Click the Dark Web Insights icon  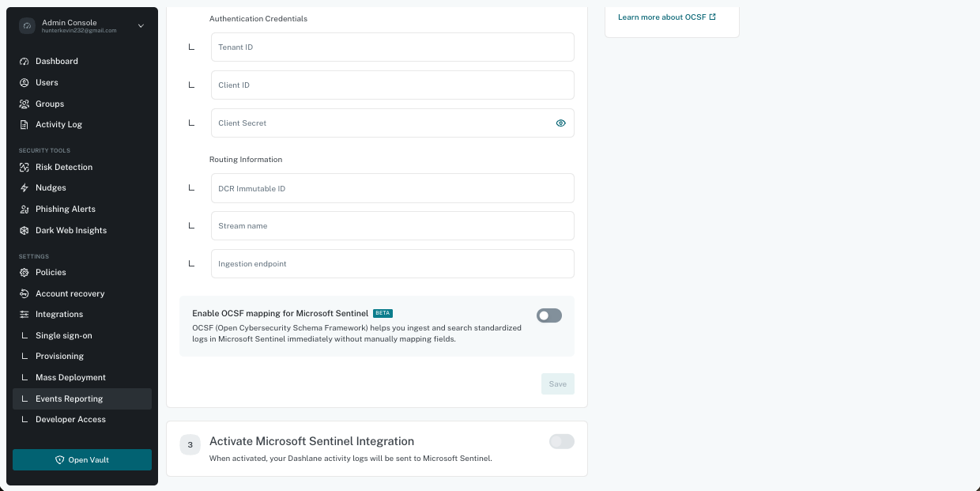click(x=24, y=230)
